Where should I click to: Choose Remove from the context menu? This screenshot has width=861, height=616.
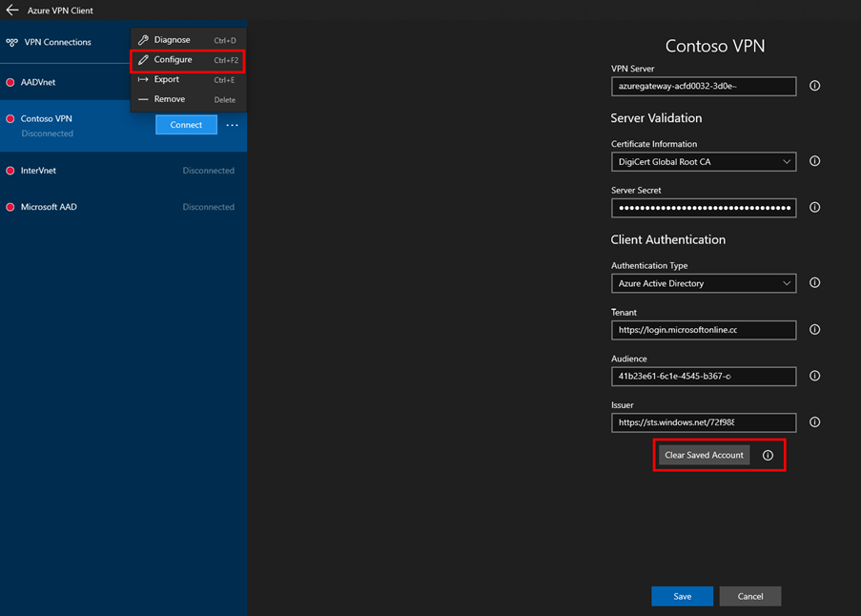(188, 99)
